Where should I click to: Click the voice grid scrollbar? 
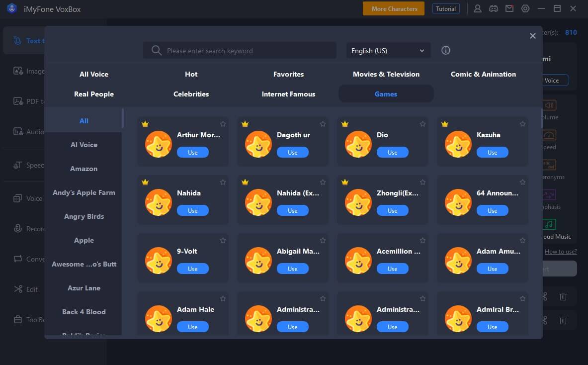[x=541, y=118]
